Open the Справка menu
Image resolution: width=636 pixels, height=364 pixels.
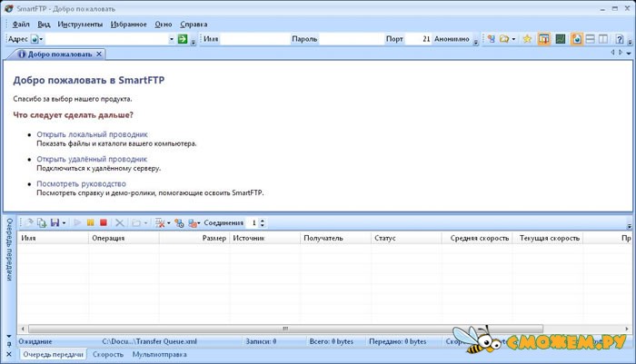[194, 25]
